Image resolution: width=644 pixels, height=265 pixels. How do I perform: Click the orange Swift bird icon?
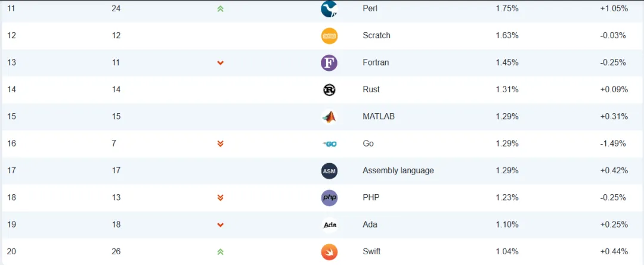pos(329,252)
